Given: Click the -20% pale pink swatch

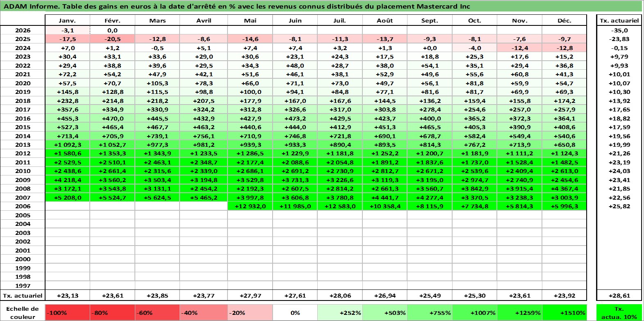Looking at the screenshot, I should tap(250, 313).
